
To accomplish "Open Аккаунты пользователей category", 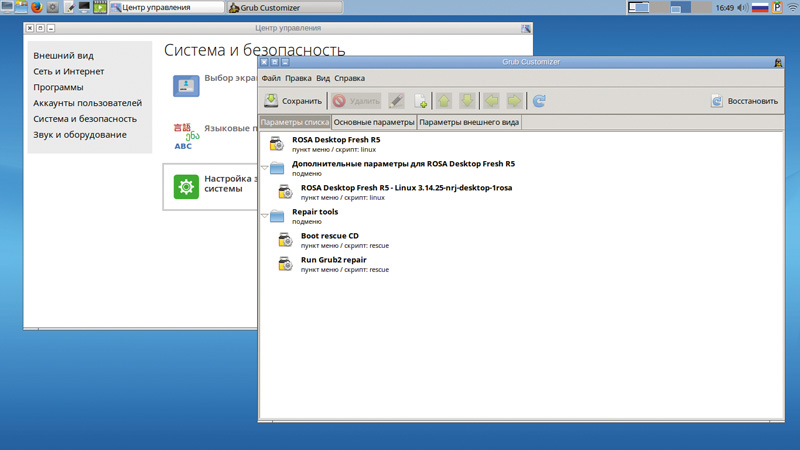I will click(87, 103).
